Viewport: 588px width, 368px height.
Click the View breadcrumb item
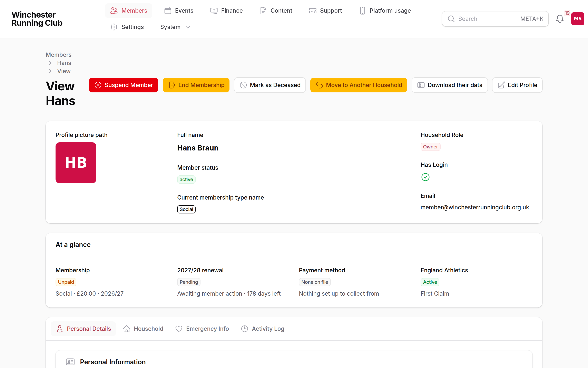tap(64, 71)
